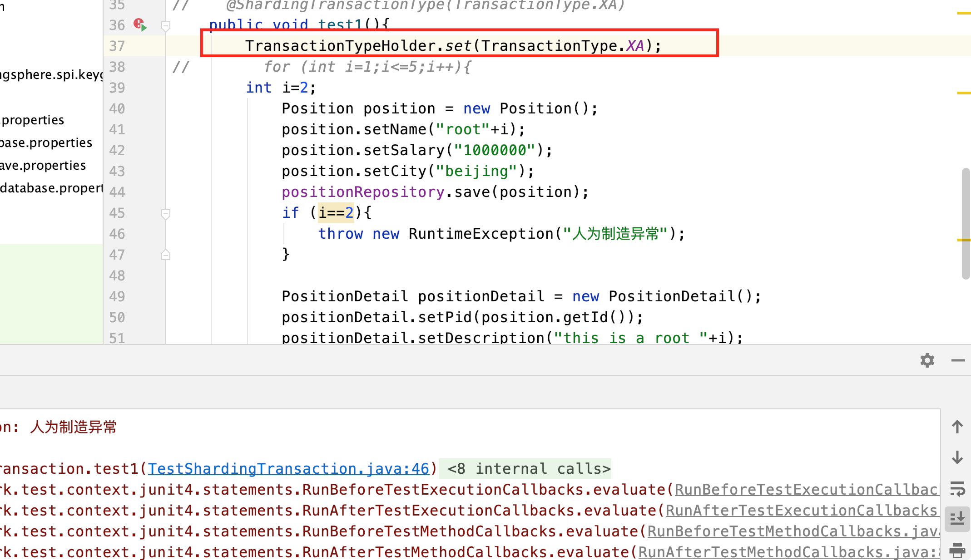Select database.properties file in project tree
Screen dimensions: 971x560
[51, 188]
